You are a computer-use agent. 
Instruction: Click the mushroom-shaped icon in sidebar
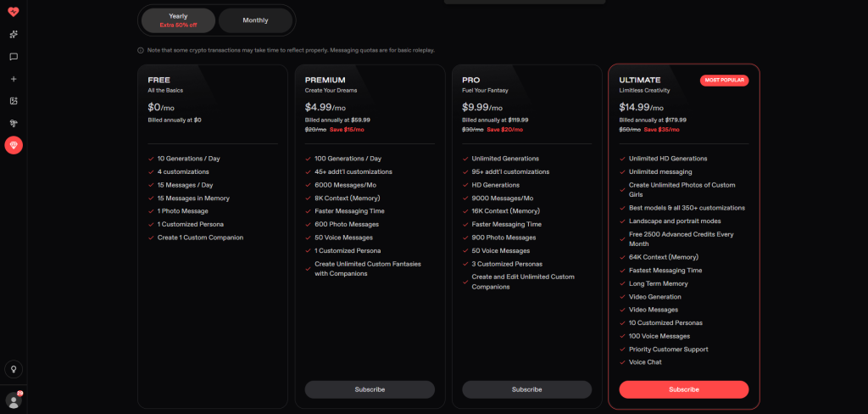(x=14, y=123)
